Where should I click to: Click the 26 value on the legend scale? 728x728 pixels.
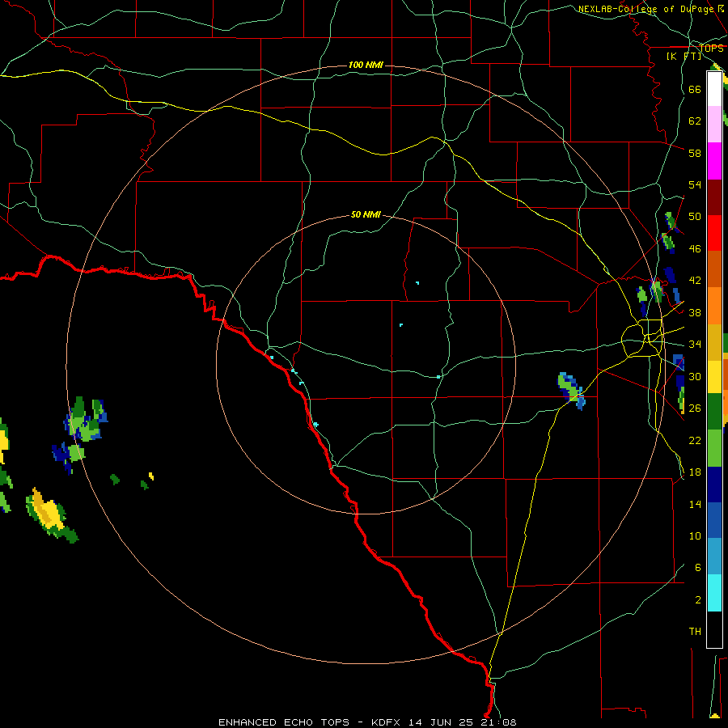click(x=695, y=408)
